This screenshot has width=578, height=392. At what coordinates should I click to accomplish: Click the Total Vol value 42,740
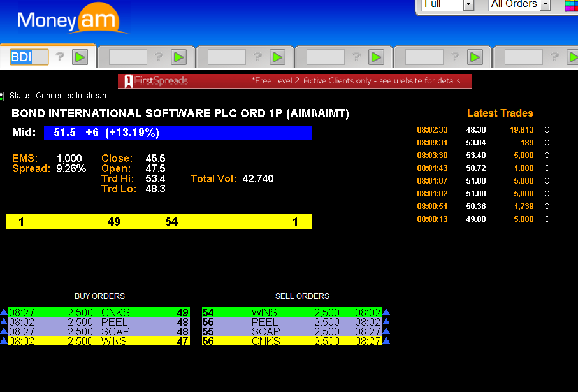tap(258, 179)
